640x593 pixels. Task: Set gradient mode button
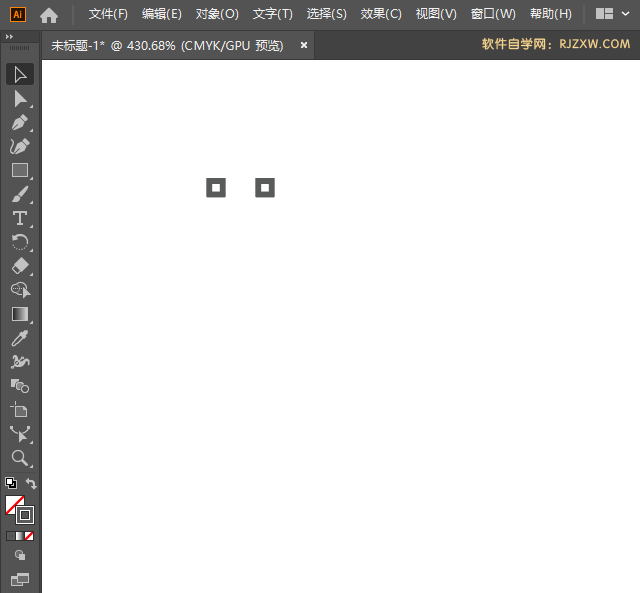pos(20,536)
